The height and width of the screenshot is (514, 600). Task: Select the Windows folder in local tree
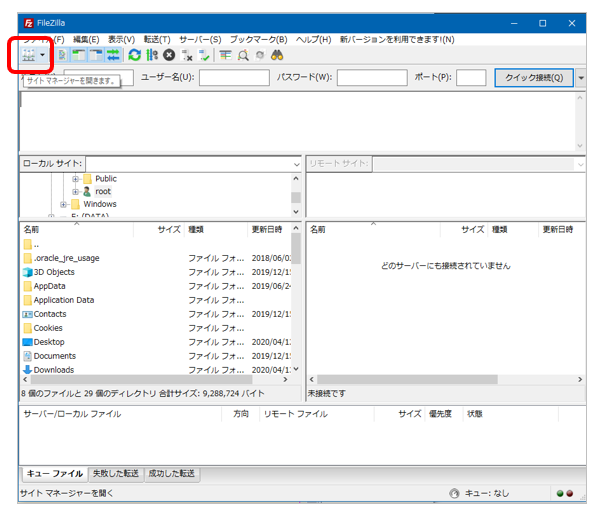tap(100, 204)
